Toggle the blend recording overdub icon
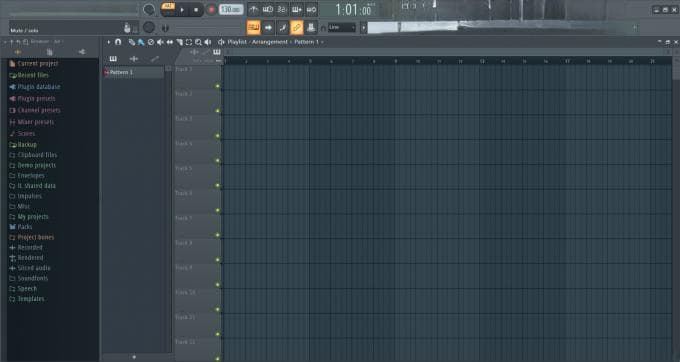The width and height of the screenshot is (680, 362). pyautogui.click(x=297, y=9)
